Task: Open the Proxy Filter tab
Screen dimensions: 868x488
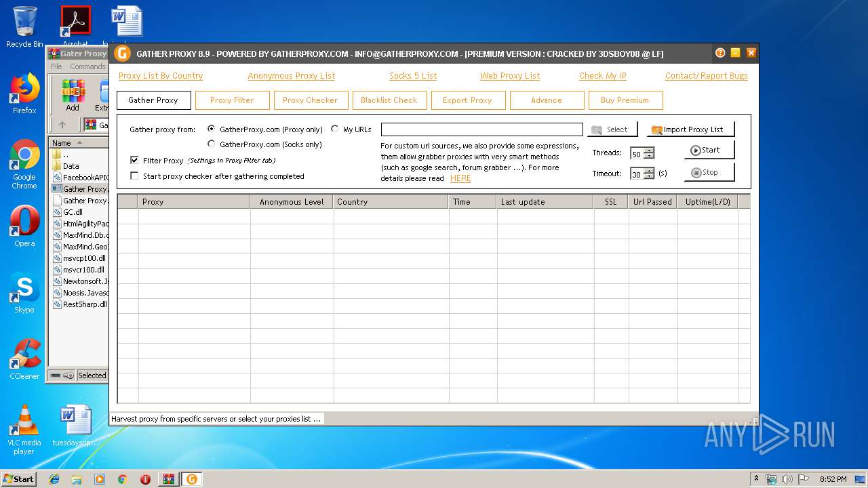Action: click(232, 100)
